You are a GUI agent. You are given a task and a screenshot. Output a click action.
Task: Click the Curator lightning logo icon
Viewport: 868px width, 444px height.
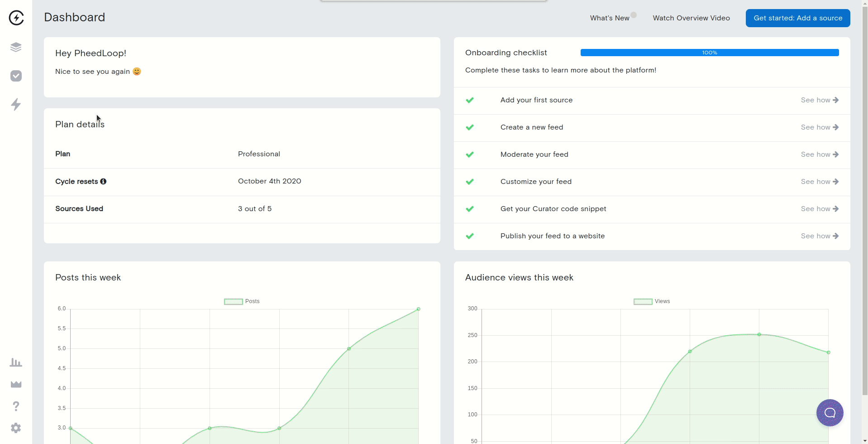(x=16, y=18)
